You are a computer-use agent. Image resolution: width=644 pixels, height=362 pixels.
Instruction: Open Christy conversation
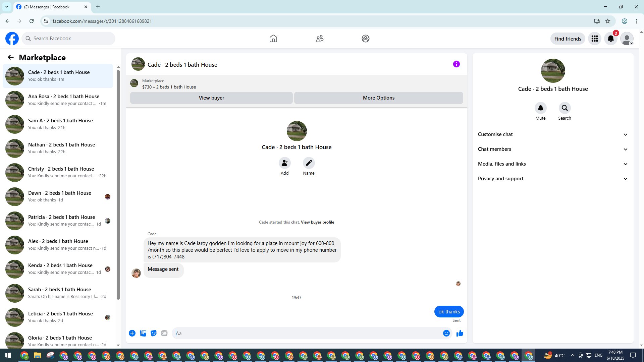[58, 173]
